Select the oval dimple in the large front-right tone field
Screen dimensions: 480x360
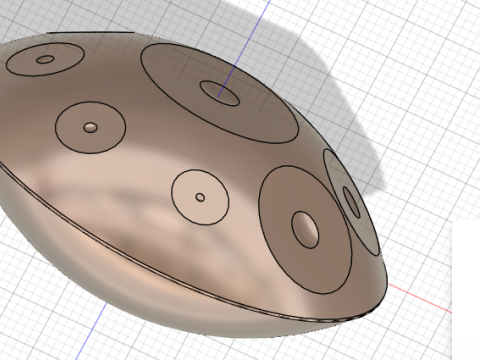305,230
